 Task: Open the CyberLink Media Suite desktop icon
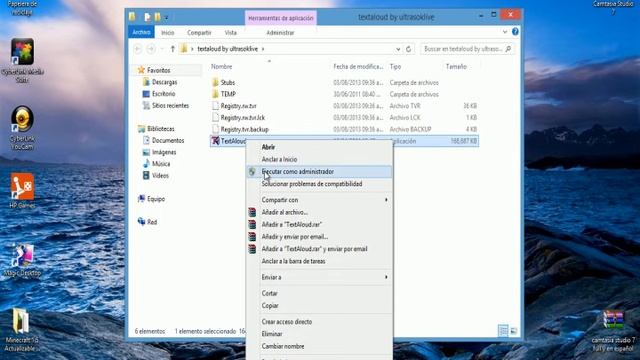22,52
